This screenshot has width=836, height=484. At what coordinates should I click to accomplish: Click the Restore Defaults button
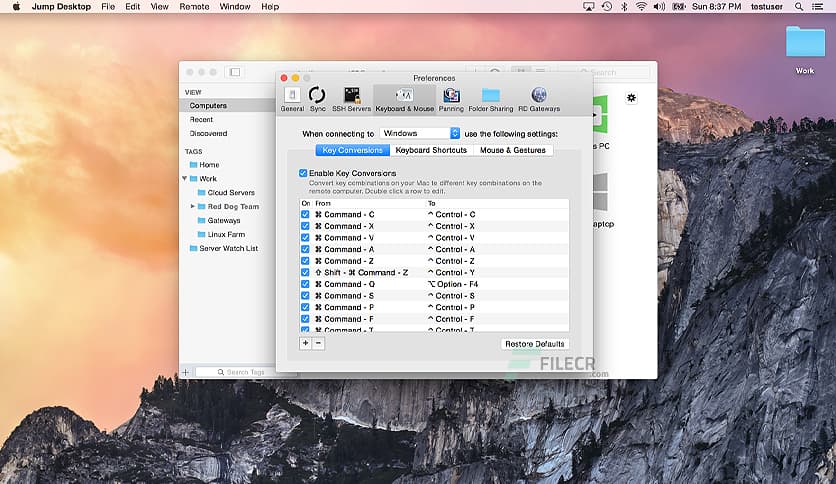(535, 344)
